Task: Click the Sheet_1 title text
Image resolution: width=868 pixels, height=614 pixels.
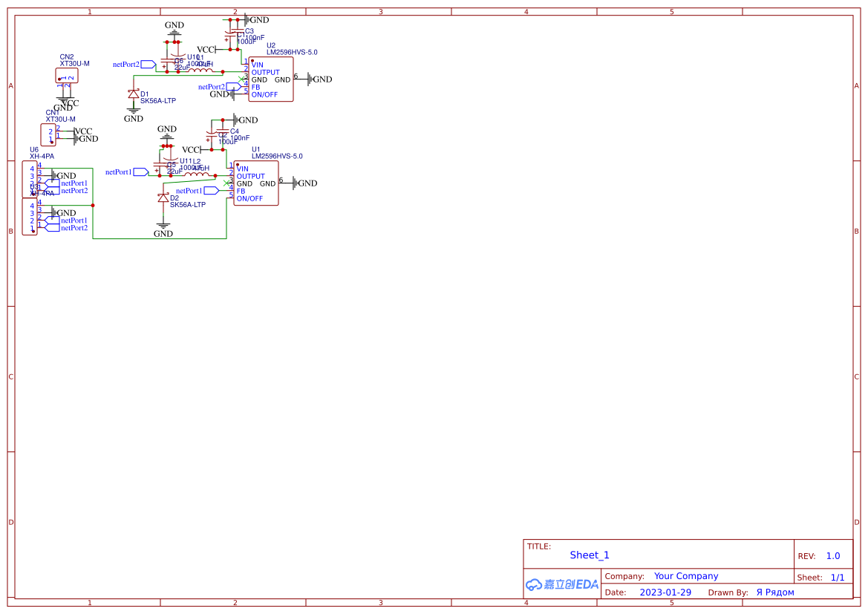Action: (x=589, y=555)
